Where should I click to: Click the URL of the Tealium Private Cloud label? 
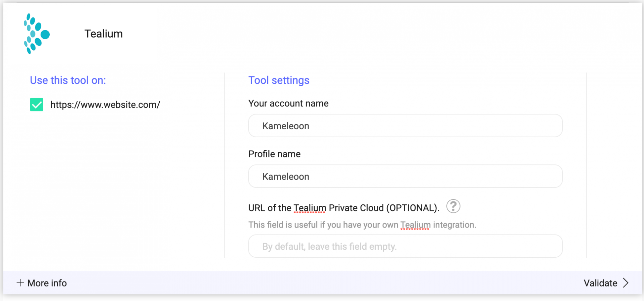point(344,208)
